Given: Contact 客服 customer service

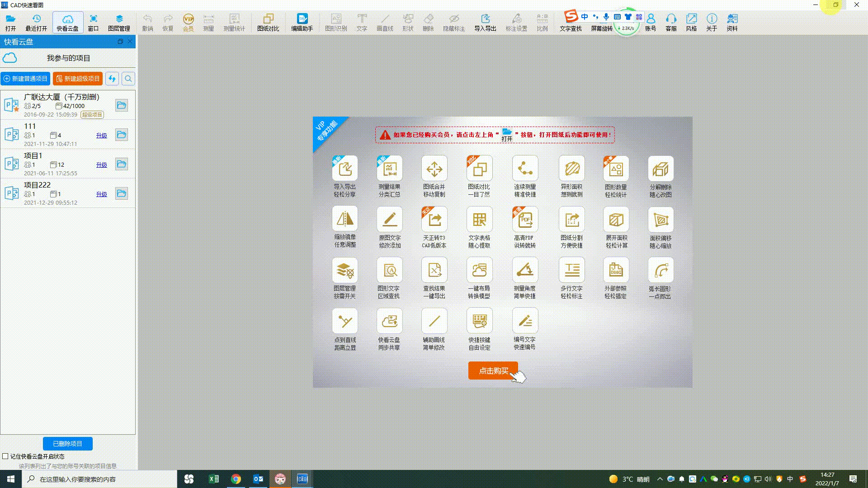Looking at the screenshot, I should pos(671,22).
